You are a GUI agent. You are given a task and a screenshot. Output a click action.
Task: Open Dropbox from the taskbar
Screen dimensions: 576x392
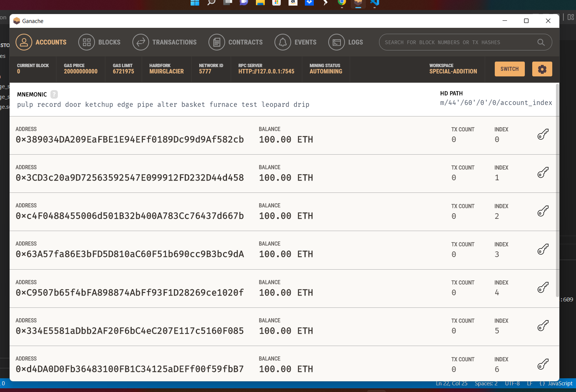309,3
